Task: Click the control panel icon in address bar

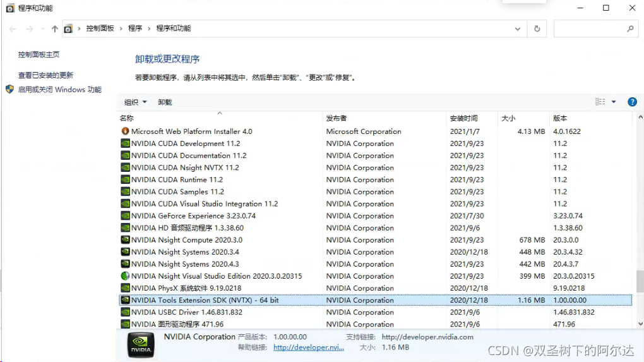Action: (68, 29)
